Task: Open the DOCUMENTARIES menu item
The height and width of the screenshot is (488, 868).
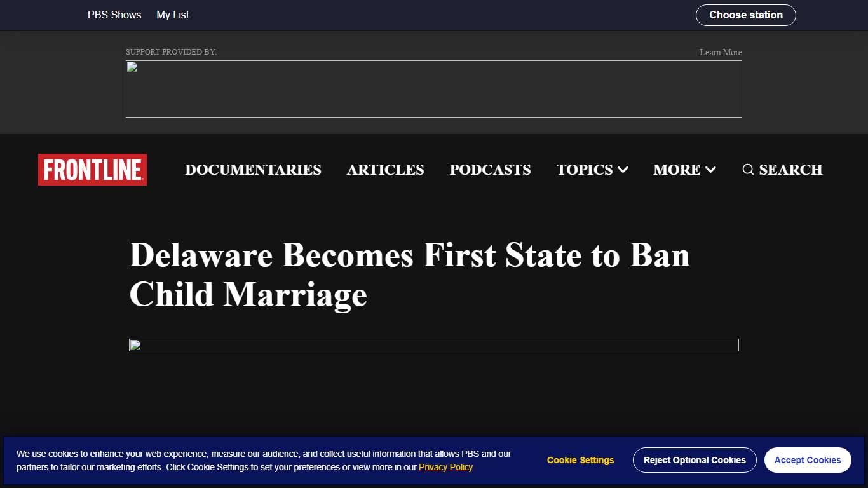Action: tap(253, 170)
